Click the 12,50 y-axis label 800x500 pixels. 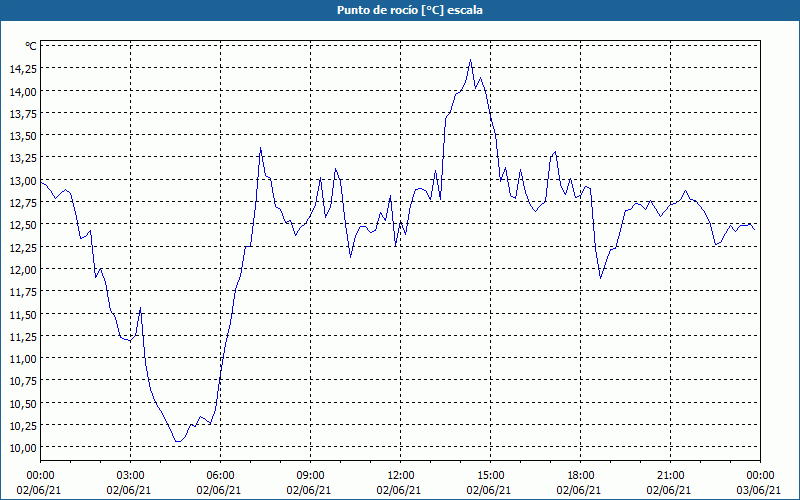tap(23, 225)
